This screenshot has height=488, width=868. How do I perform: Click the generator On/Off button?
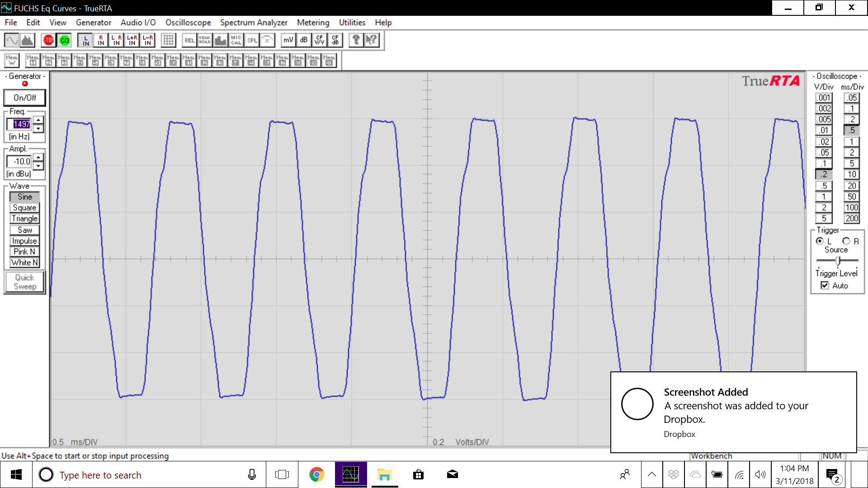25,98
